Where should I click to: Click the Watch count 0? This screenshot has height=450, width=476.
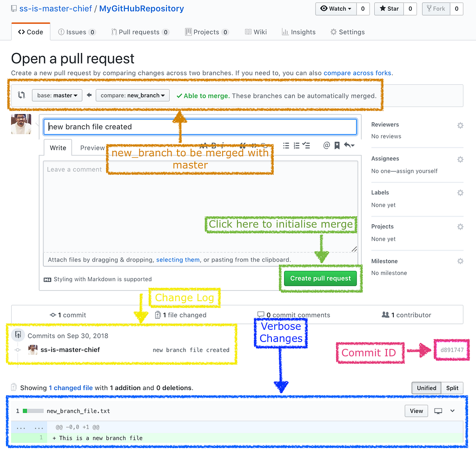[x=363, y=9]
